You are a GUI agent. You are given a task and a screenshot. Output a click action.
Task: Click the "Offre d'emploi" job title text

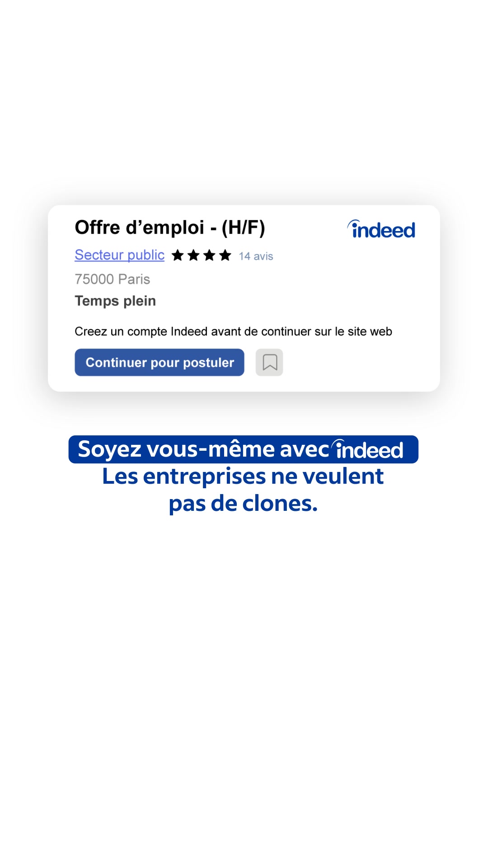139,227
